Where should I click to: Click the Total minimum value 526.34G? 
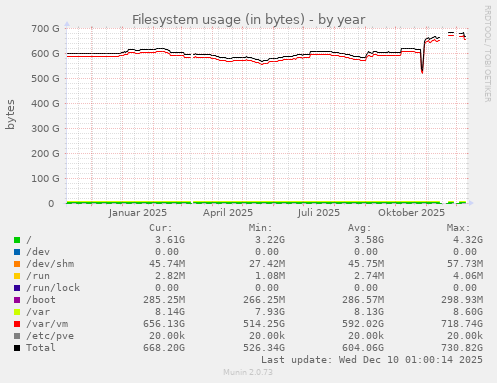(264, 348)
